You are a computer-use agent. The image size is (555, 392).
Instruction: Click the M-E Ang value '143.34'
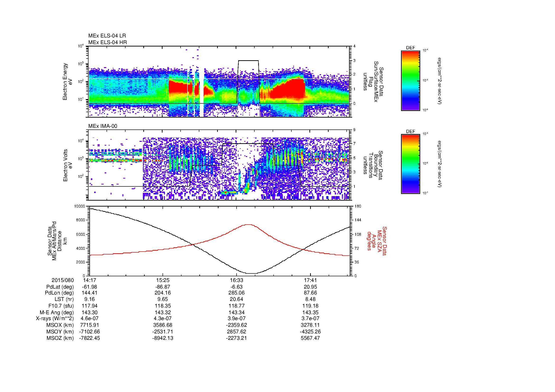(x=237, y=312)
